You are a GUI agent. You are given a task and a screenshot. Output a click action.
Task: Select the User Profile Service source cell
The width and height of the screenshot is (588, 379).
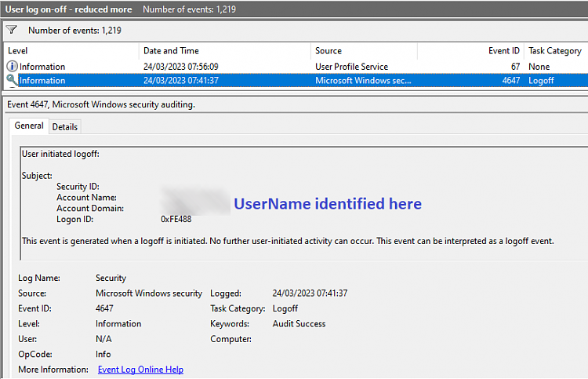[351, 67]
